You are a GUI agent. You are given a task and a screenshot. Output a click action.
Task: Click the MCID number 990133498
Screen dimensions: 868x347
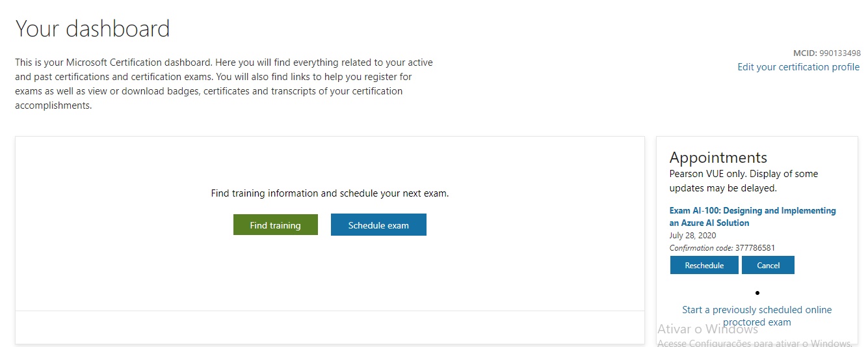(840, 53)
